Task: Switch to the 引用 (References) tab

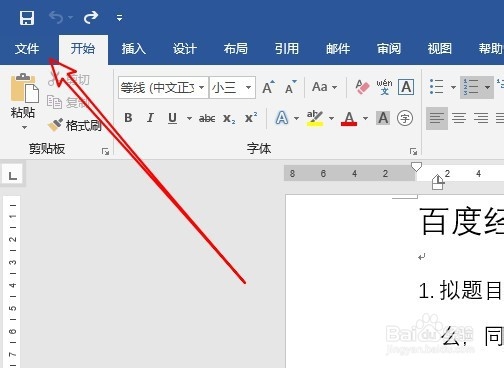Action: click(287, 49)
